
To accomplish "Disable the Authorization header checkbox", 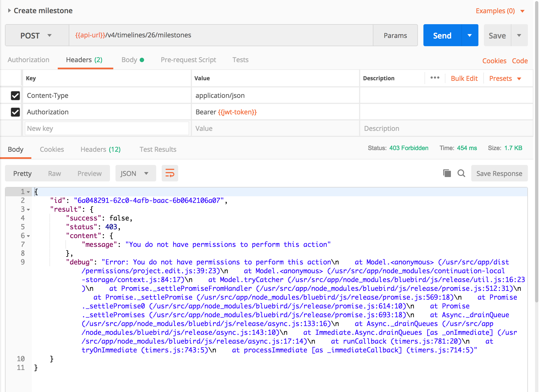I will click(15, 112).
